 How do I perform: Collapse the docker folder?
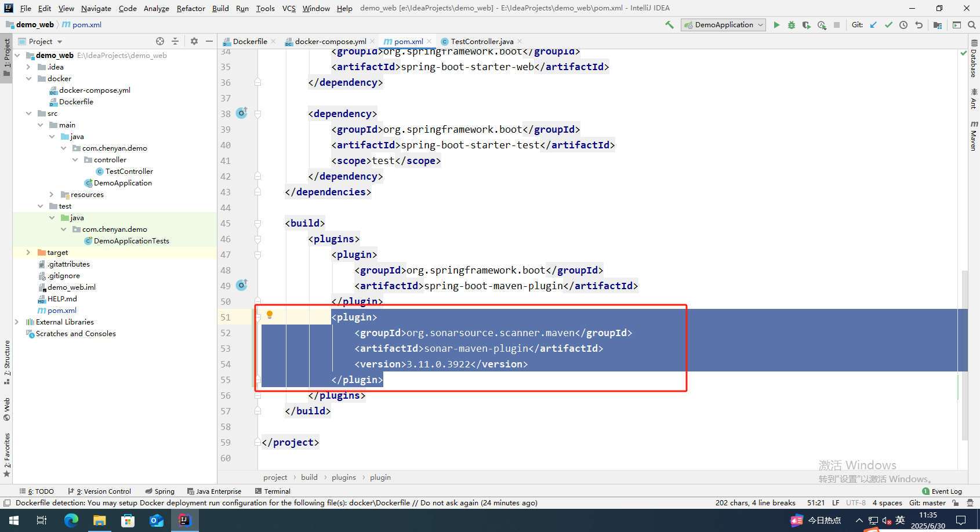(28, 79)
